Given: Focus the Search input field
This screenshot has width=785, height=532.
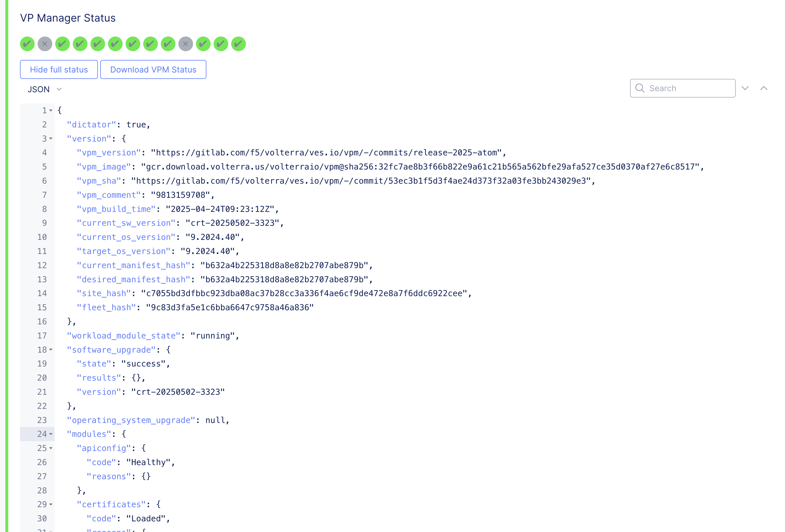Looking at the screenshot, I should (x=689, y=88).
